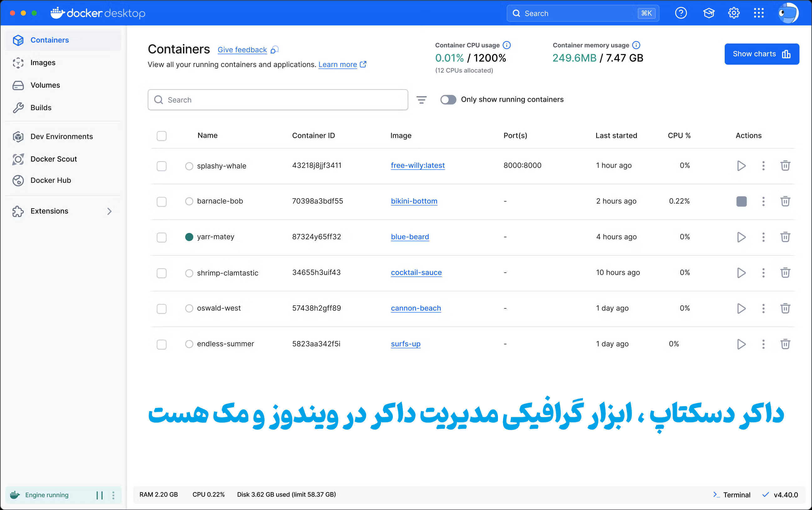Screen dimensions: 812x510
Task: Sort by the Last started column header
Action: pyautogui.click(x=616, y=136)
